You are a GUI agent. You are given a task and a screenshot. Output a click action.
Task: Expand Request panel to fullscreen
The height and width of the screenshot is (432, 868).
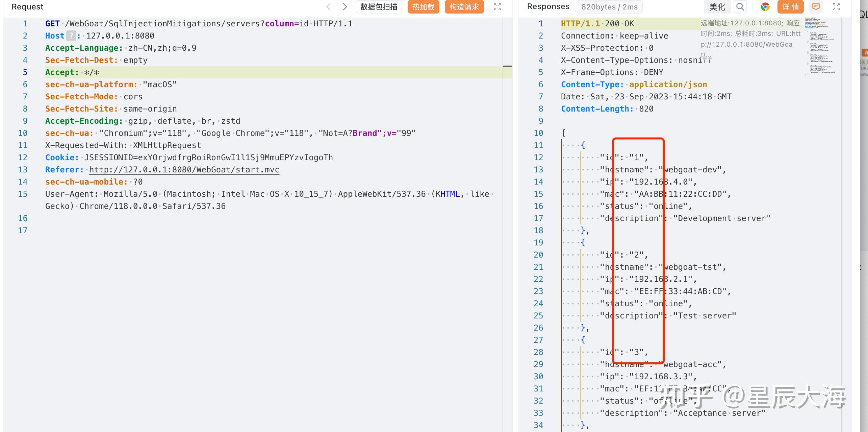tap(497, 7)
